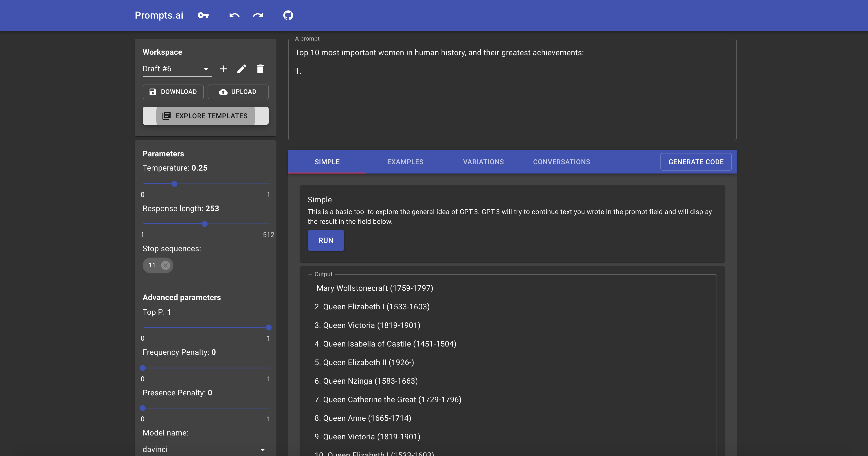Image resolution: width=868 pixels, height=456 pixels.
Task: Open the API key settings icon
Action: [x=203, y=15]
